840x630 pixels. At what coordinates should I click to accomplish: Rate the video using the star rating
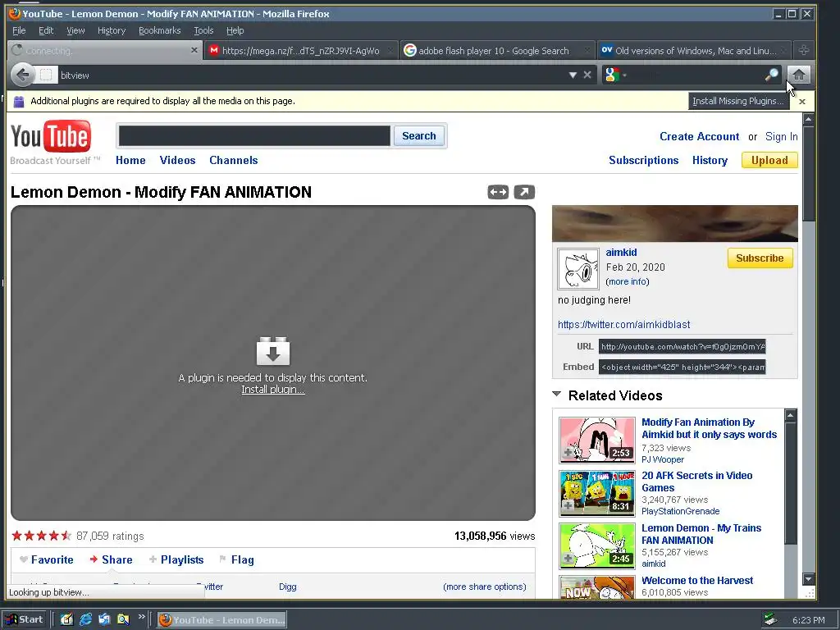pyautogui.click(x=42, y=535)
